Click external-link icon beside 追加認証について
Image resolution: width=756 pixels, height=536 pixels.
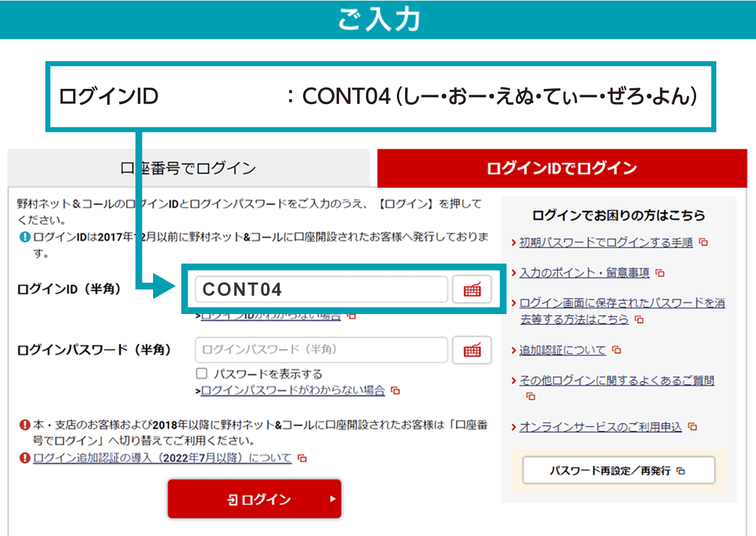(x=616, y=350)
